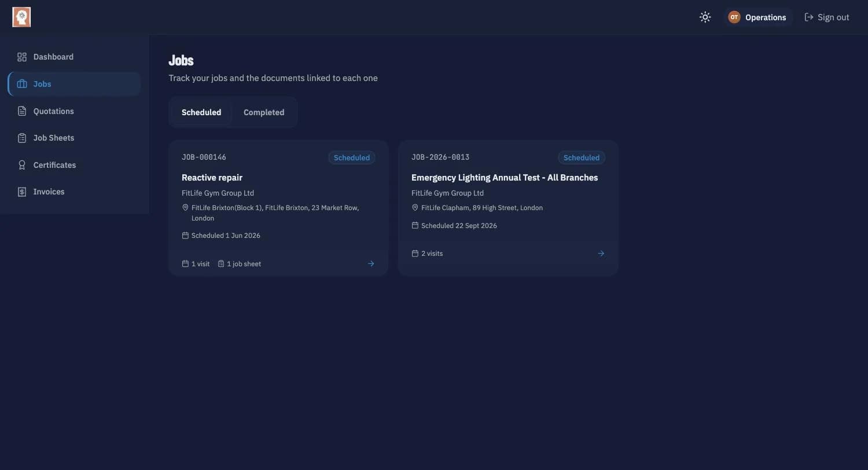Click the clipboard icon next to 1 job sheet
This screenshot has width=868, height=470.
coord(221,264)
